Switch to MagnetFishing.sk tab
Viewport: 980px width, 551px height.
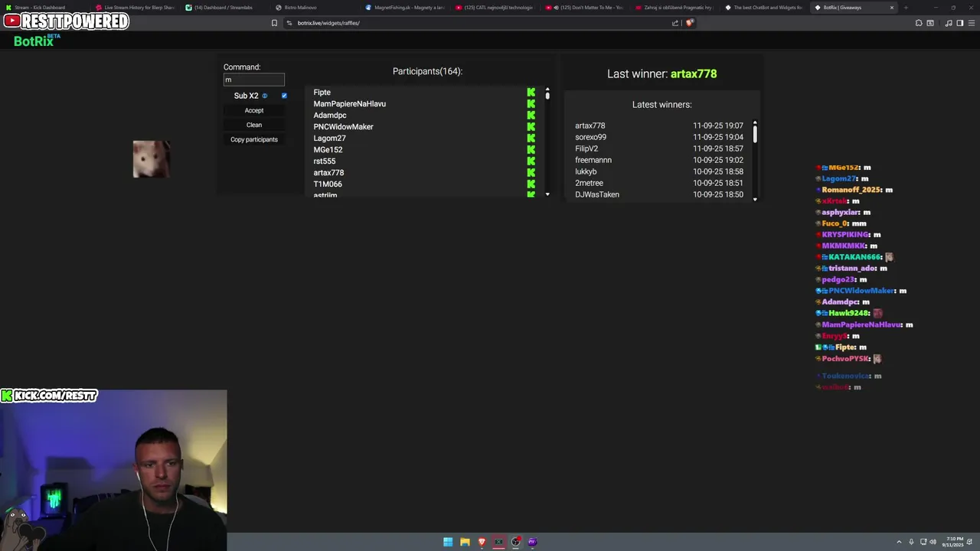tap(404, 8)
